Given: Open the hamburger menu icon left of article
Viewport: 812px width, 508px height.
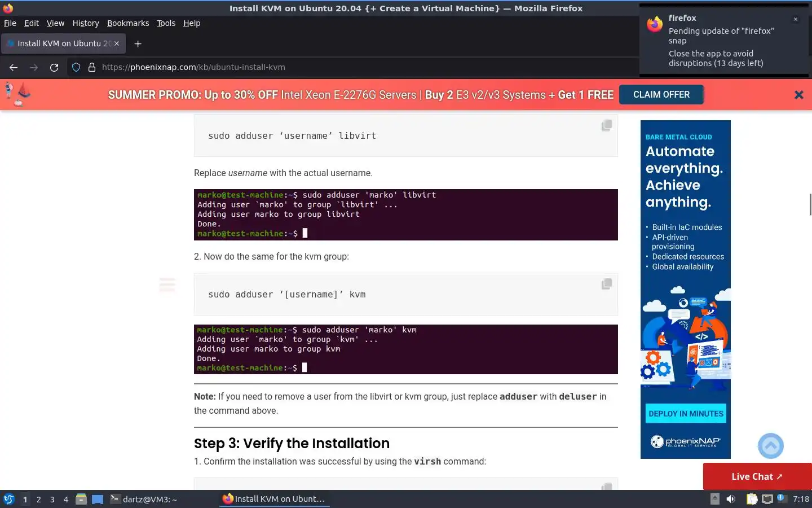Looking at the screenshot, I should [x=167, y=285].
